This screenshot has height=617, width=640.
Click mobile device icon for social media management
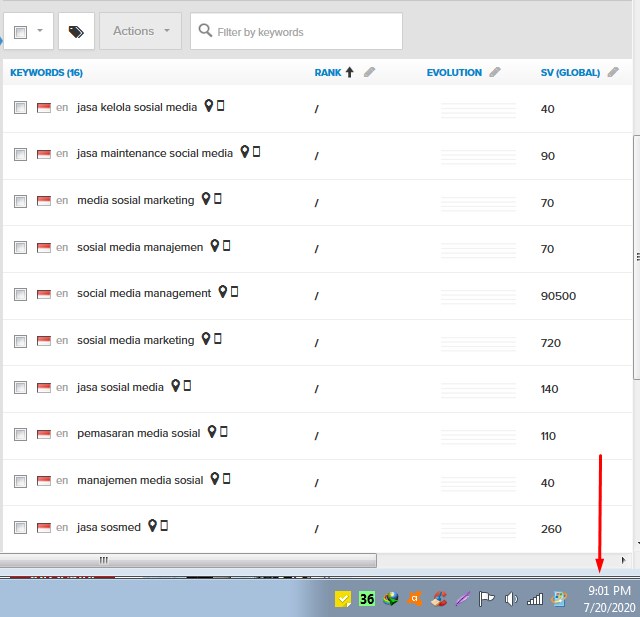(235, 292)
